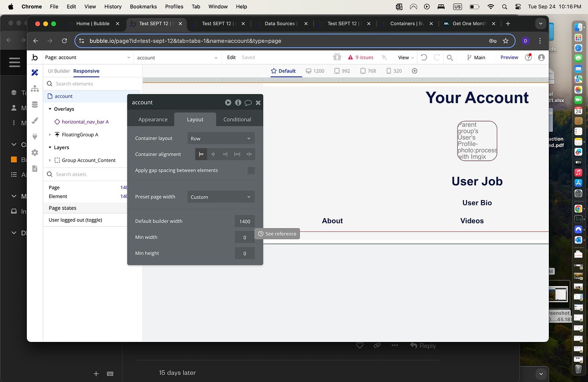588x382 pixels.
Task: Click the Undo icon in the toolbar
Action: 423,57
